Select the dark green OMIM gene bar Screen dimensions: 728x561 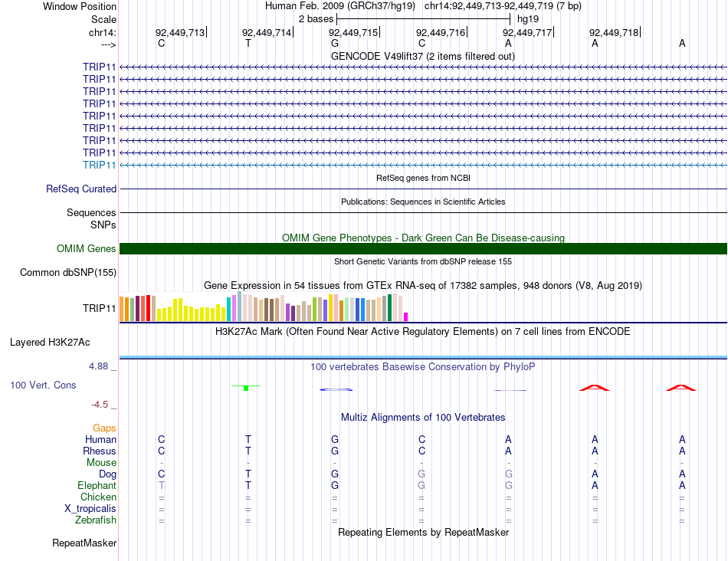(423, 248)
